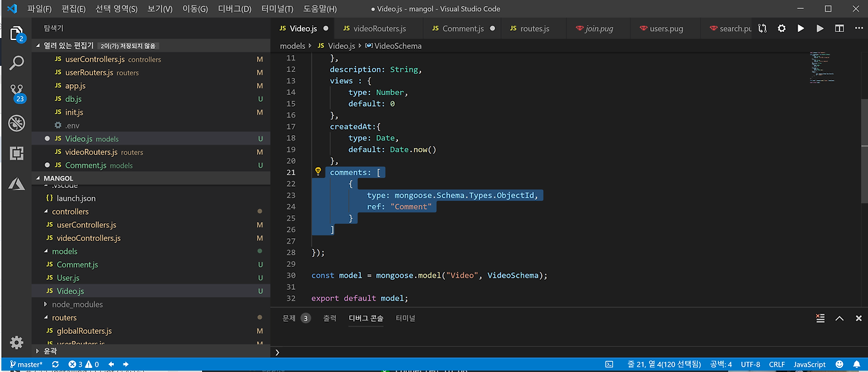868x372 pixels.
Task: Collapse the controllers folder
Action: (x=70, y=212)
